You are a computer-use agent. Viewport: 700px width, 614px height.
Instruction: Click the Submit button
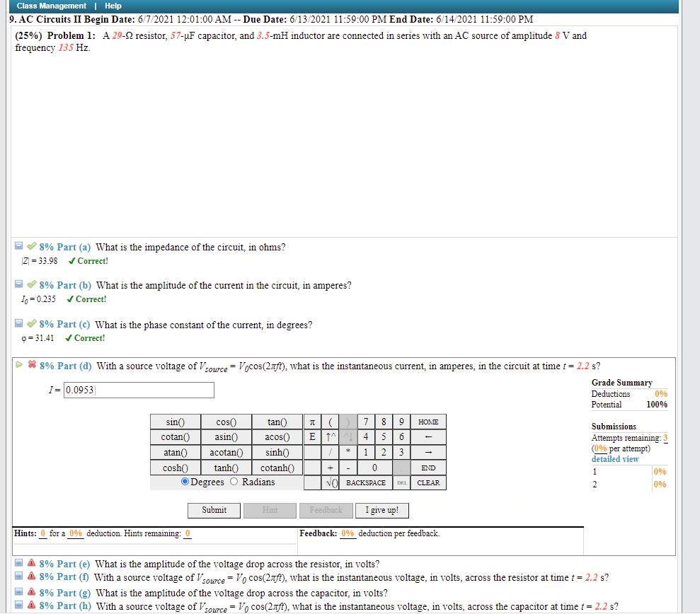pyautogui.click(x=214, y=510)
